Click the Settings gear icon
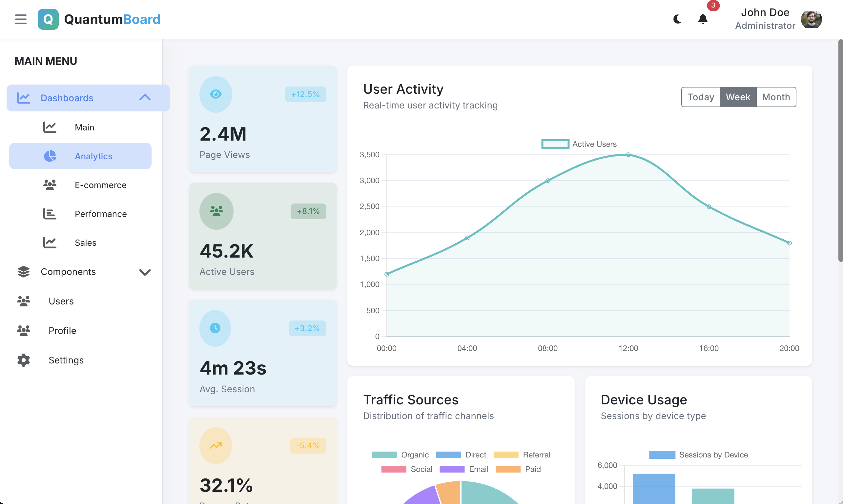This screenshot has width=843, height=504. click(23, 360)
